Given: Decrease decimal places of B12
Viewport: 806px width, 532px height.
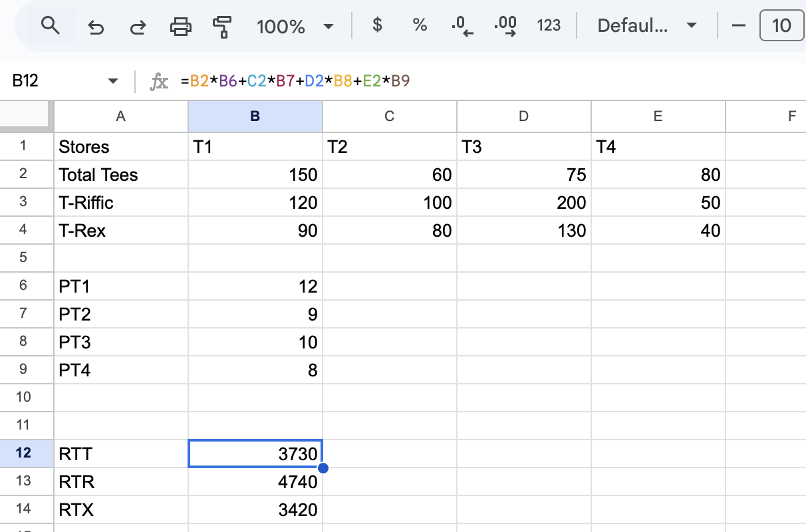Looking at the screenshot, I should (462, 25).
